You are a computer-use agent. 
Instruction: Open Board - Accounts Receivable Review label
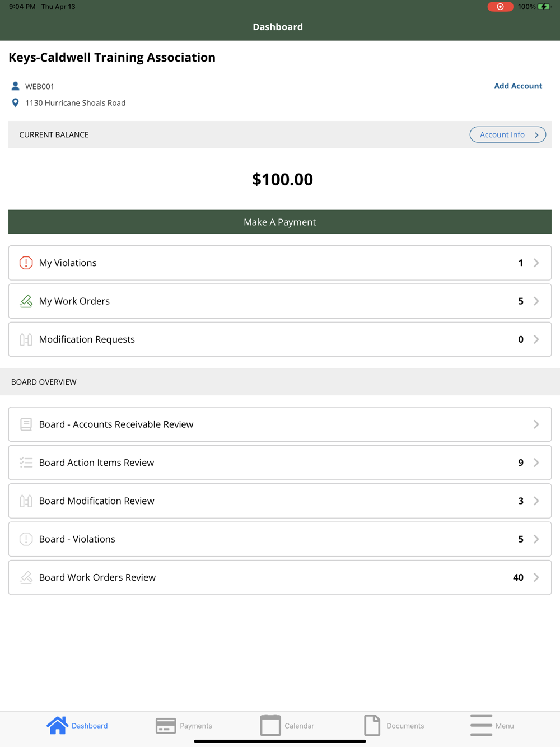116,424
